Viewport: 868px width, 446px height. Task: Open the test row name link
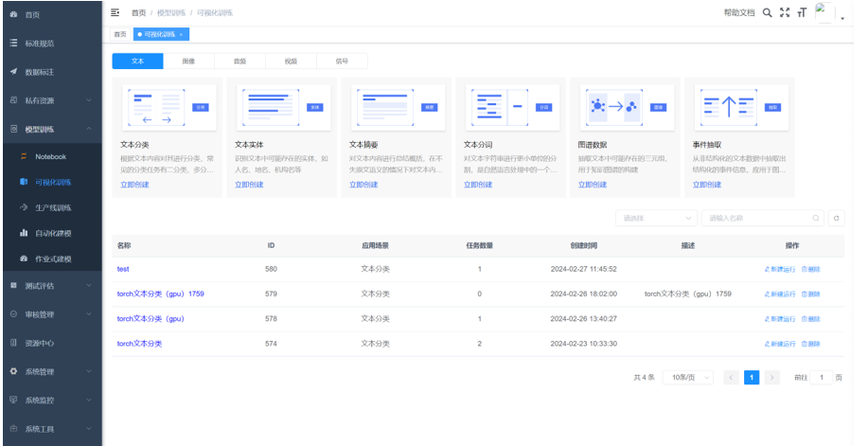(x=123, y=269)
